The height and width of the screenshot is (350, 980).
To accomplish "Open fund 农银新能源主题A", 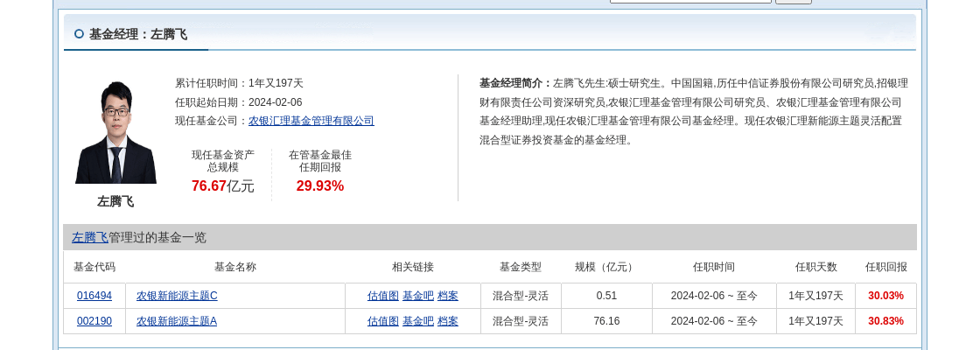I will point(177,321).
